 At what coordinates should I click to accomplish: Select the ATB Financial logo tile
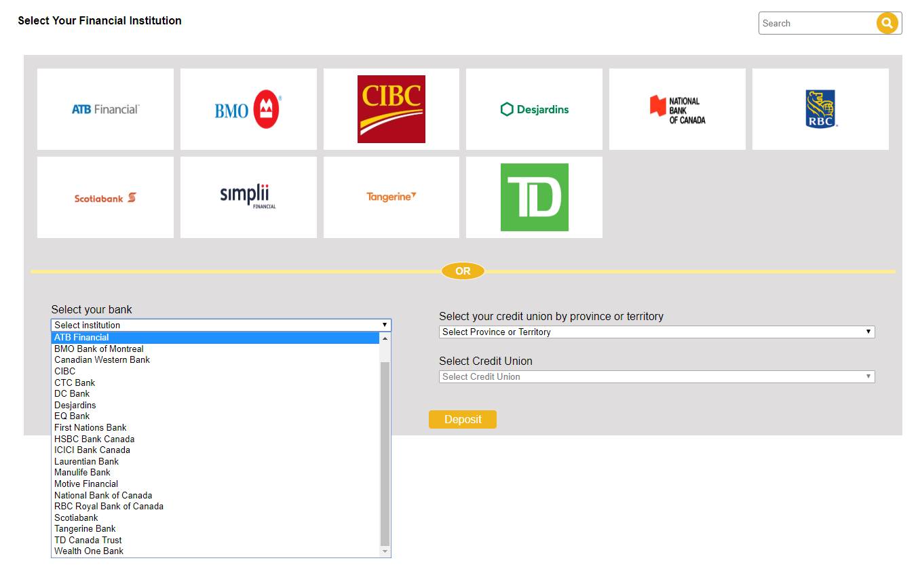click(x=105, y=109)
